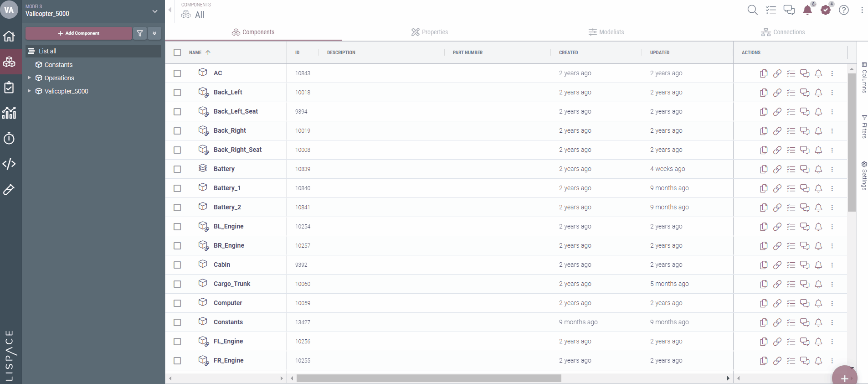This screenshot has height=384, width=868.
Task: Click the filter funnel button beside Add Component
Action: pos(140,33)
